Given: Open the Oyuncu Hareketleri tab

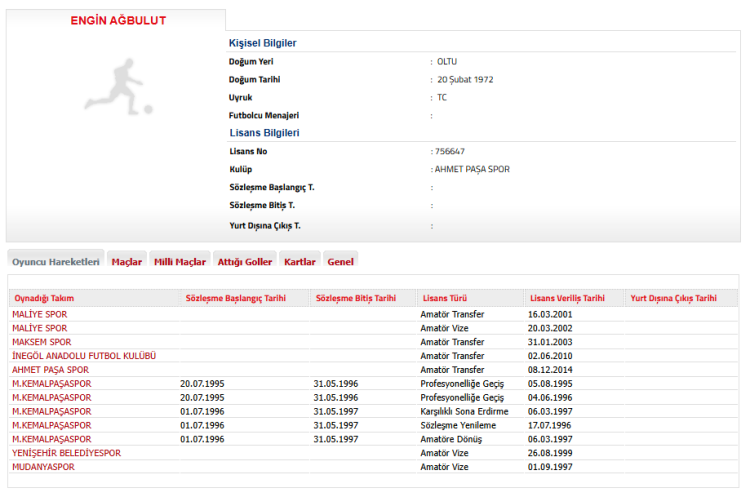Looking at the screenshot, I should (55, 262).
